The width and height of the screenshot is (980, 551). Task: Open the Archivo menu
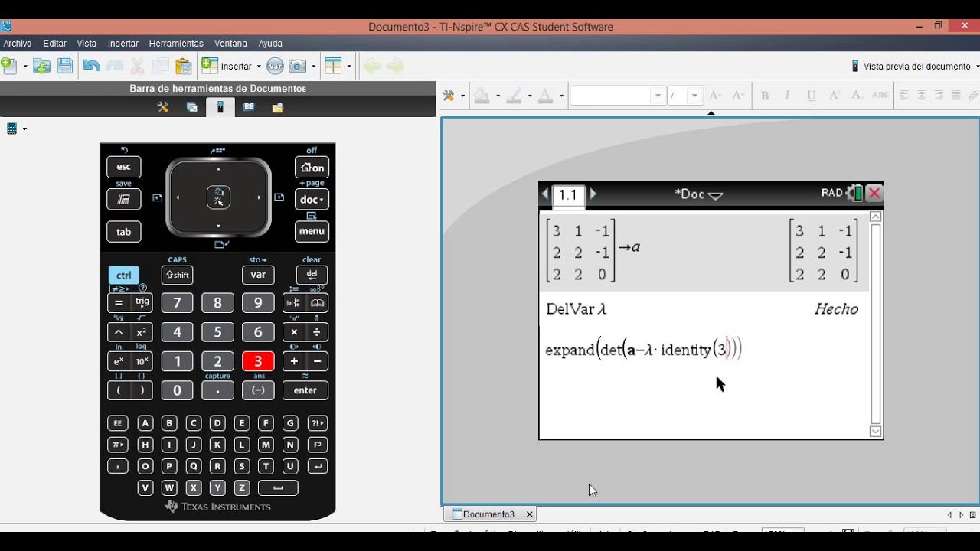(18, 44)
